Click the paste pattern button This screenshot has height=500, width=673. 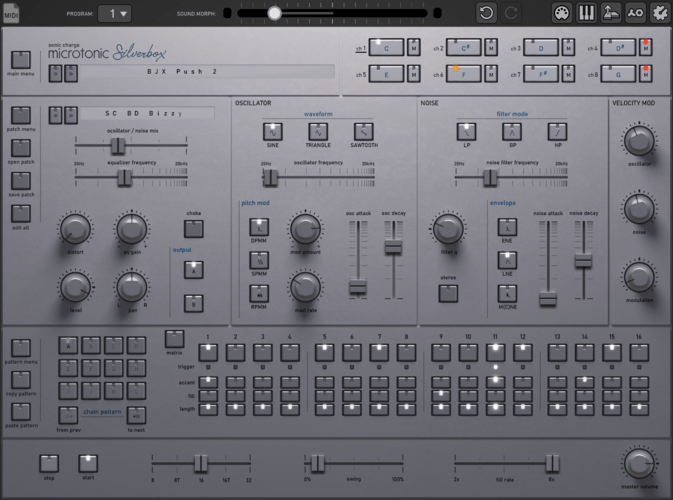click(x=21, y=412)
